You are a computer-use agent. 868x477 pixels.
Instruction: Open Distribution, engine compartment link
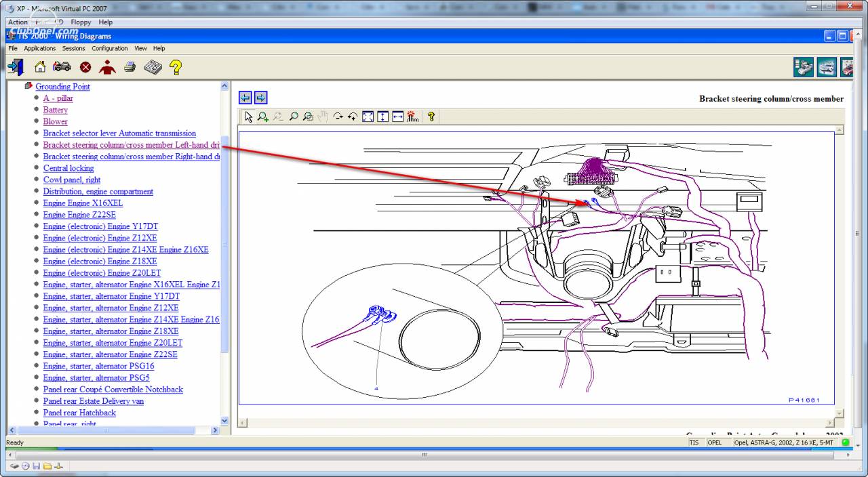(98, 192)
